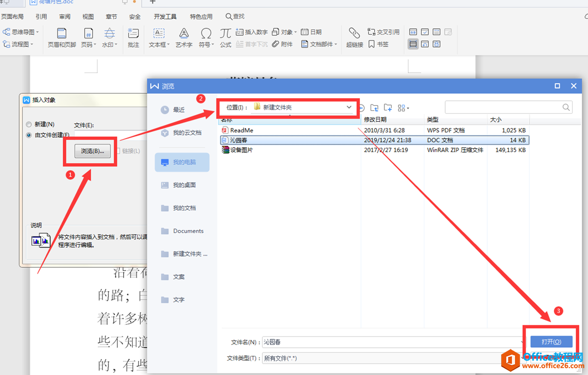
Task: Click the 文件名(N) filename input field
Action: click(x=392, y=342)
